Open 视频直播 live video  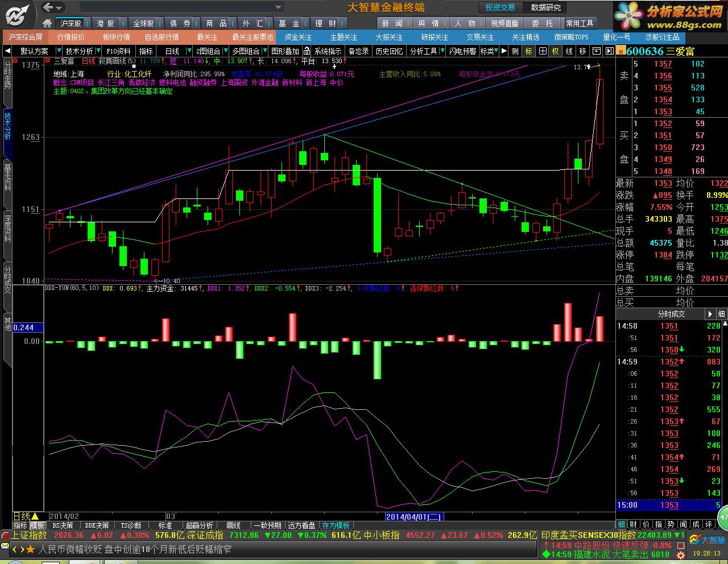(x=504, y=23)
